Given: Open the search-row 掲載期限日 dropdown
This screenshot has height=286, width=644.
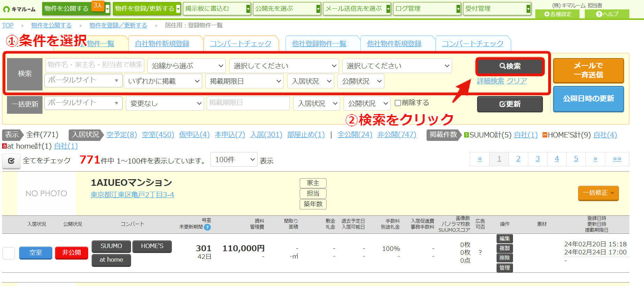Looking at the screenshot, I should tap(244, 81).
